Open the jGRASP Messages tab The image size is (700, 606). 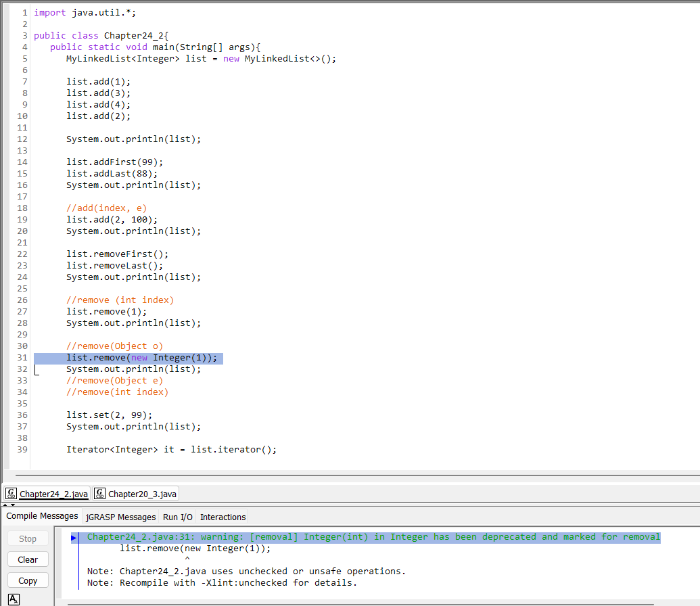(120, 517)
